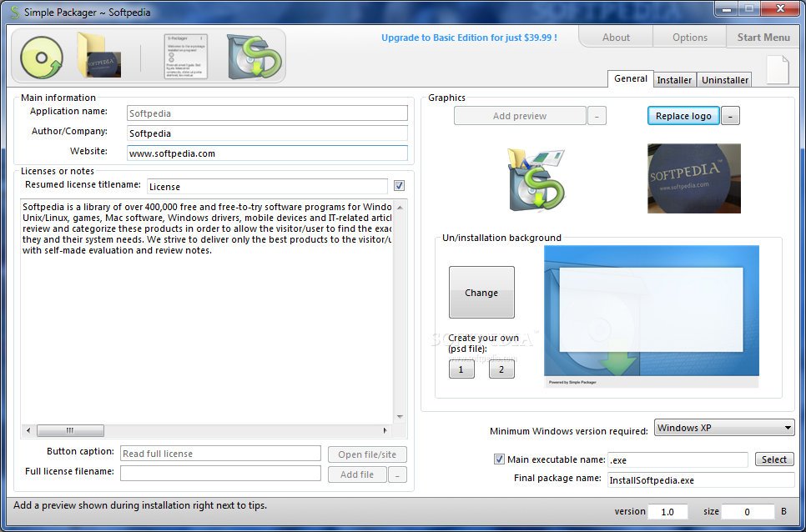Click the Author/Company field
This screenshot has height=532, width=806.
267,133
